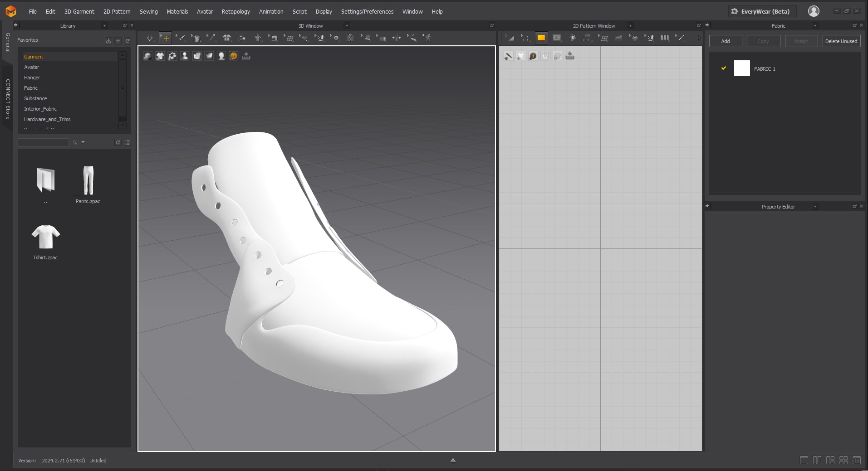Screen dimensions: 868x471
Task: Open the Library panel dropdown arrow
Action: point(104,26)
